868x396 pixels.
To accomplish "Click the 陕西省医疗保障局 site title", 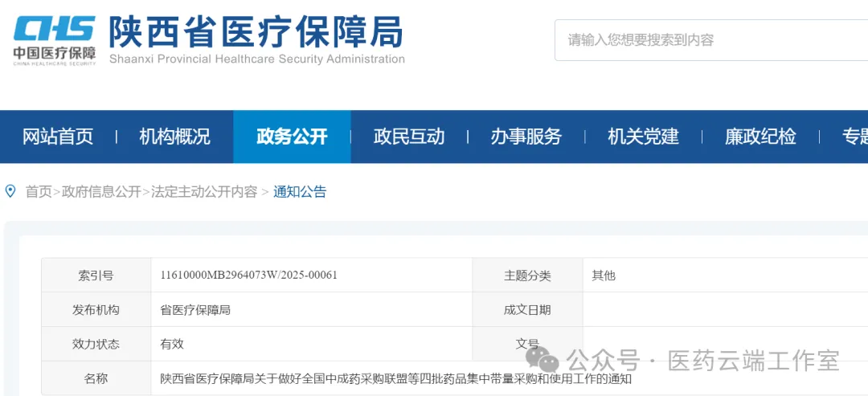I will pyautogui.click(x=256, y=32).
